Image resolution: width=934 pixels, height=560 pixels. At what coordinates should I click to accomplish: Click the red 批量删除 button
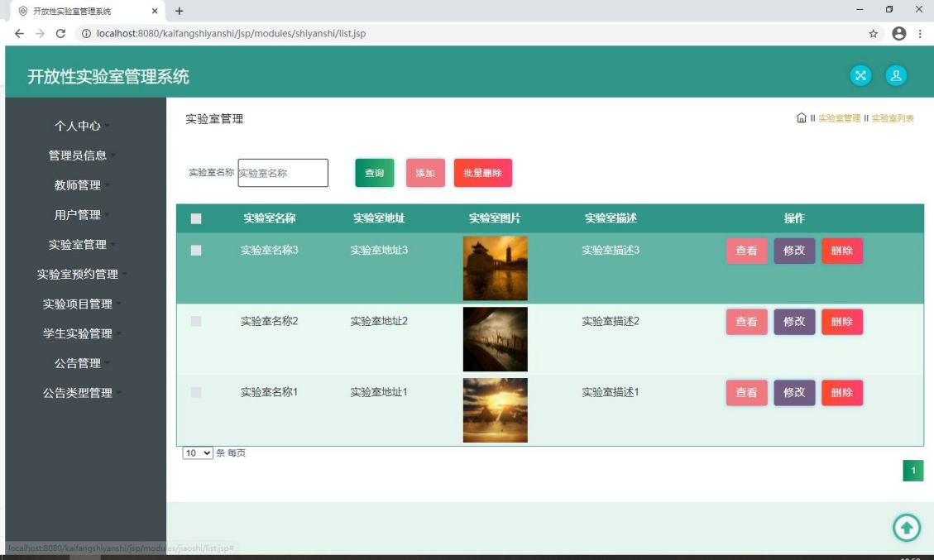pyautogui.click(x=482, y=173)
